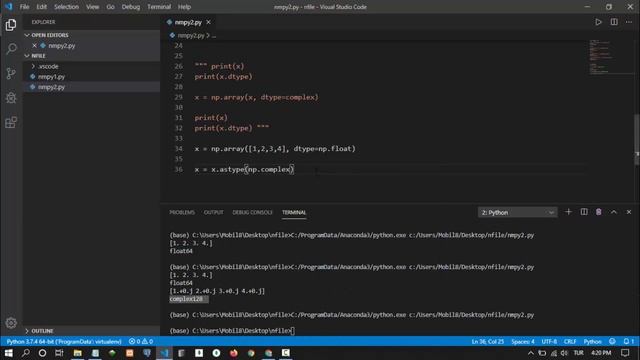Kill terminal with trash icon
This screenshot has width=640, height=360.
599,212
